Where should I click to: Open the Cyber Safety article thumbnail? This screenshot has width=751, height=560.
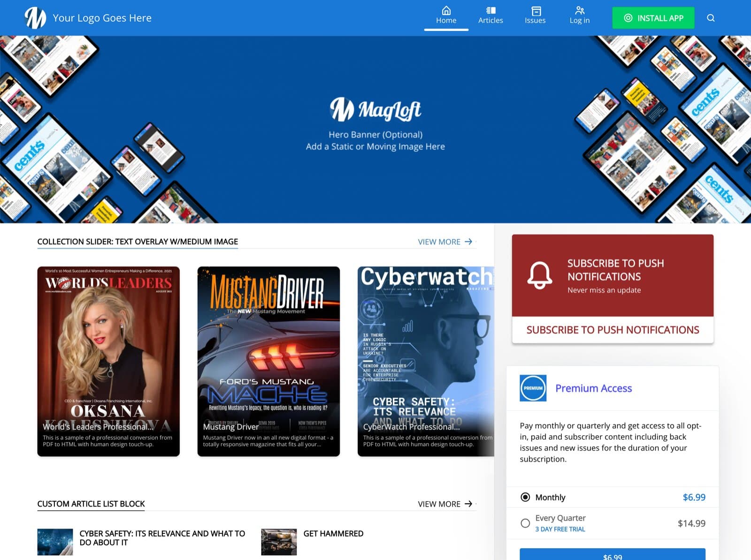[x=55, y=542]
